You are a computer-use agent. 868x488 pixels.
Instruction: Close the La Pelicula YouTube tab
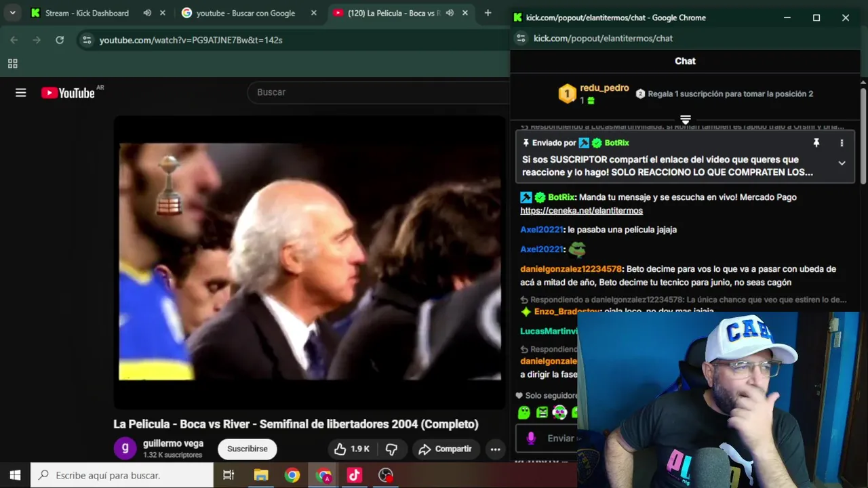pos(465,13)
